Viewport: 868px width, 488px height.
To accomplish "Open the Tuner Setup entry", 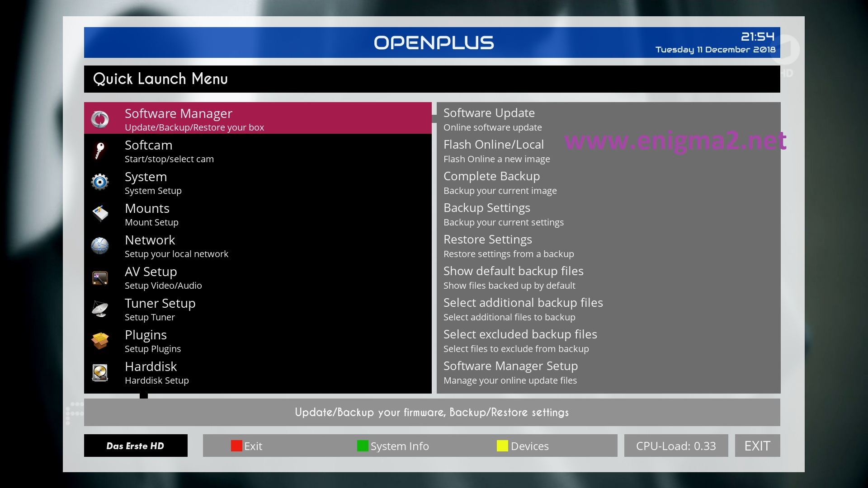I will point(258,309).
